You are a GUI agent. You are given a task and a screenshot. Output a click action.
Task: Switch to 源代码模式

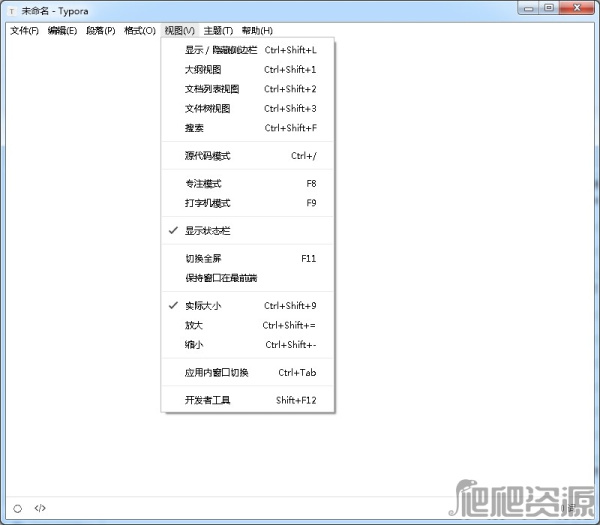(x=207, y=156)
